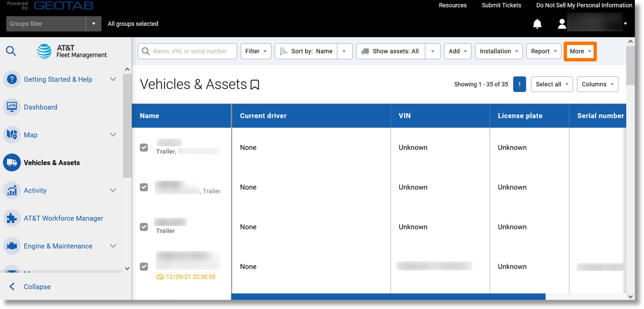Click the search name VIN input field
Viewport: 644px width, 309px height.
coord(187,51)
